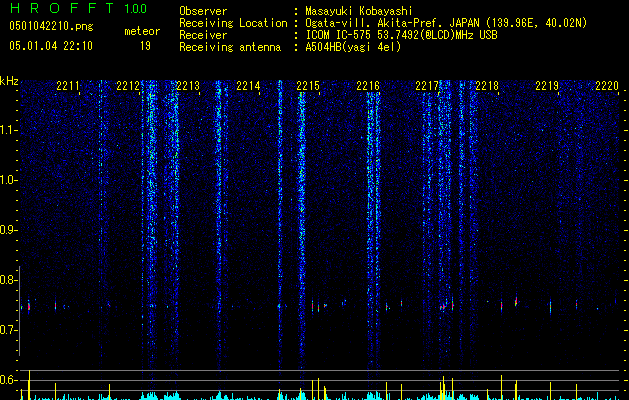The height and width of the screenshot is (400, 629).
Task: Click the 'Observer' field label
Action: click(203, 11)
